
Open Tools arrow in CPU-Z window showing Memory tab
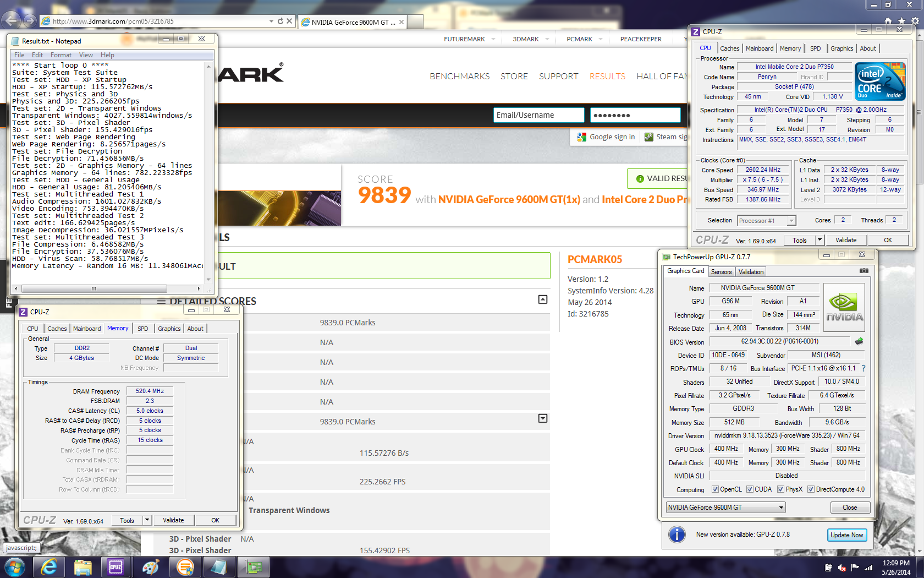pos(147,520)
